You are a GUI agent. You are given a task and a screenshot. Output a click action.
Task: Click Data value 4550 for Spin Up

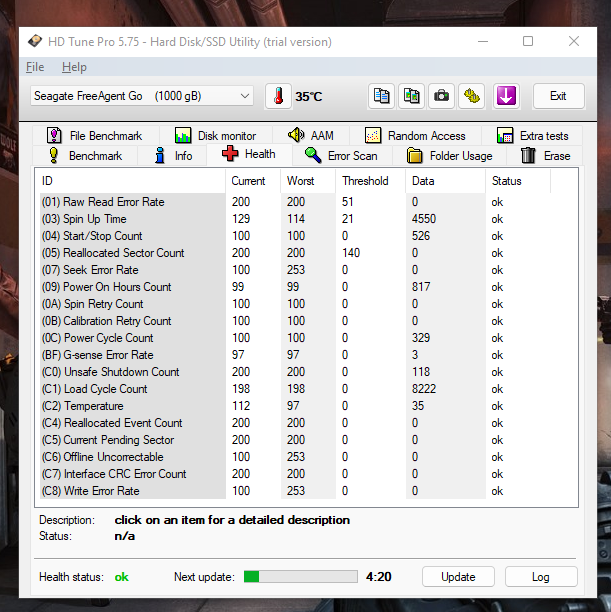424,219
